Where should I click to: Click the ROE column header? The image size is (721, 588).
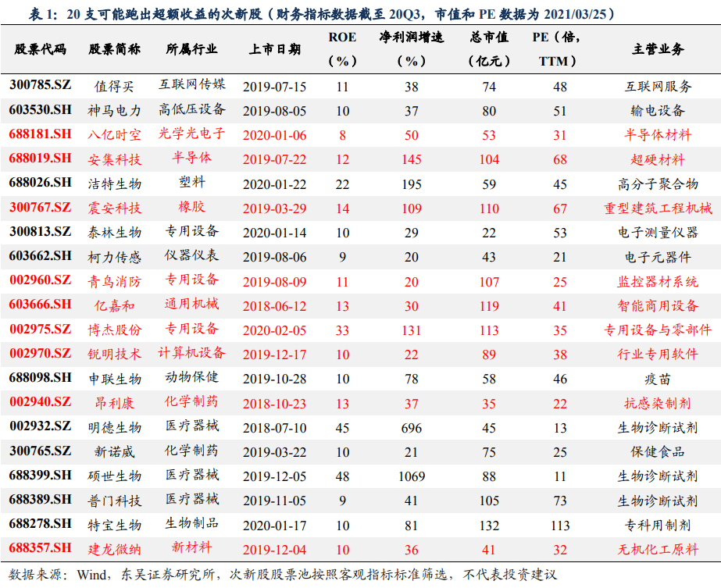[x=343, y=49]
